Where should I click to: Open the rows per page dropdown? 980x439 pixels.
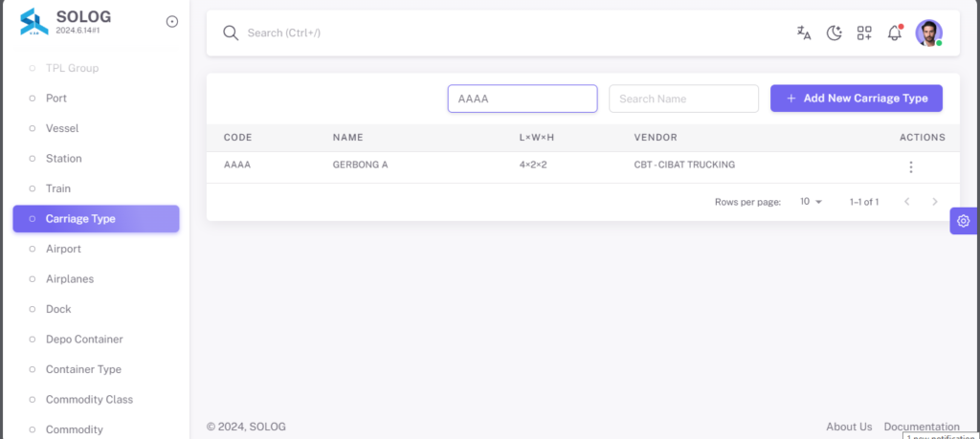(x=812, y=202)
